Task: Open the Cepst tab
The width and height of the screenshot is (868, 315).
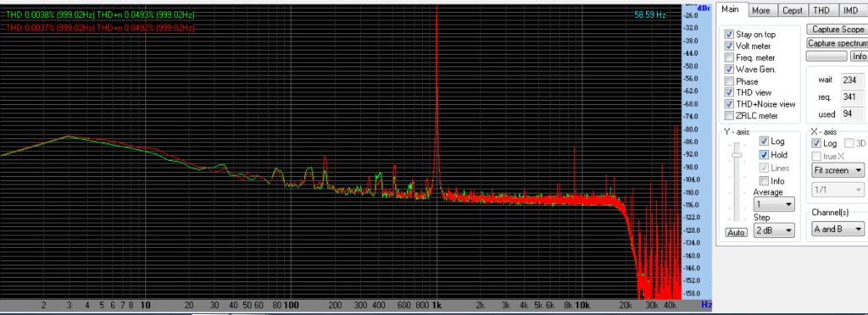Action: (793, 10)
